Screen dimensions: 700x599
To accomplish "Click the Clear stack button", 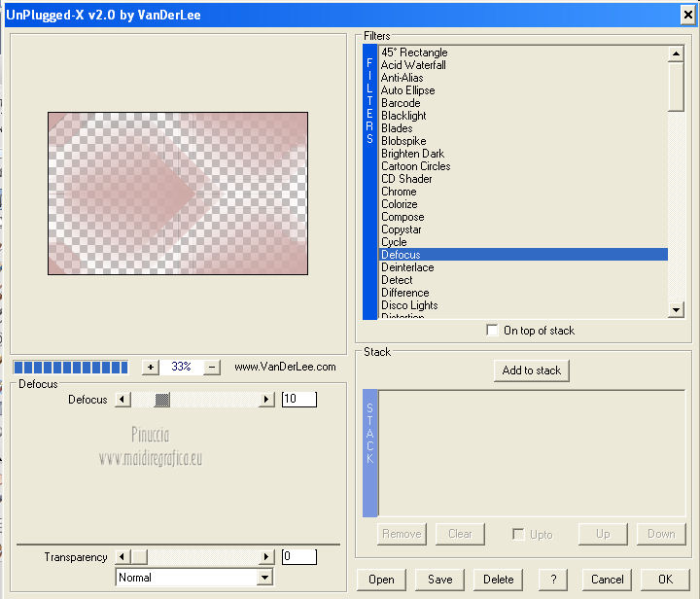I will pyautogui.click(x=460, y=534).
